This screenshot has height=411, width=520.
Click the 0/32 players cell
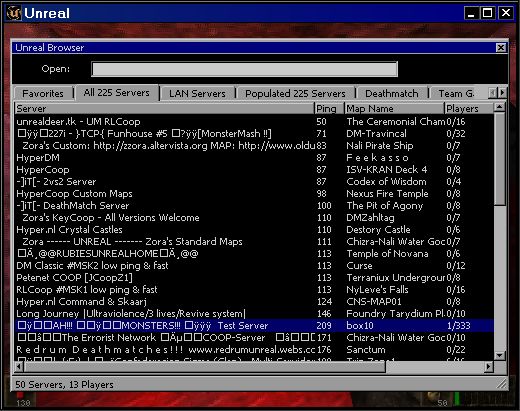[x=456, y=134]
